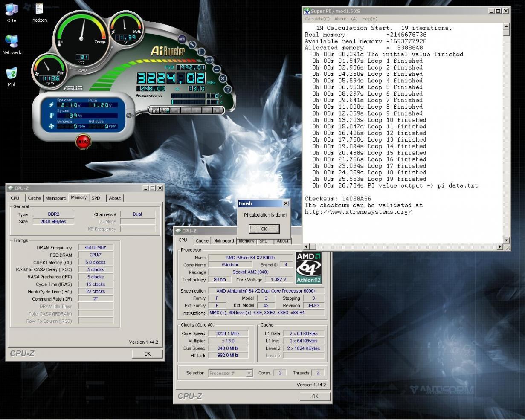Open the Müll recycle bin icon
Screen dimensions: 525x420
tap(12, 77)
